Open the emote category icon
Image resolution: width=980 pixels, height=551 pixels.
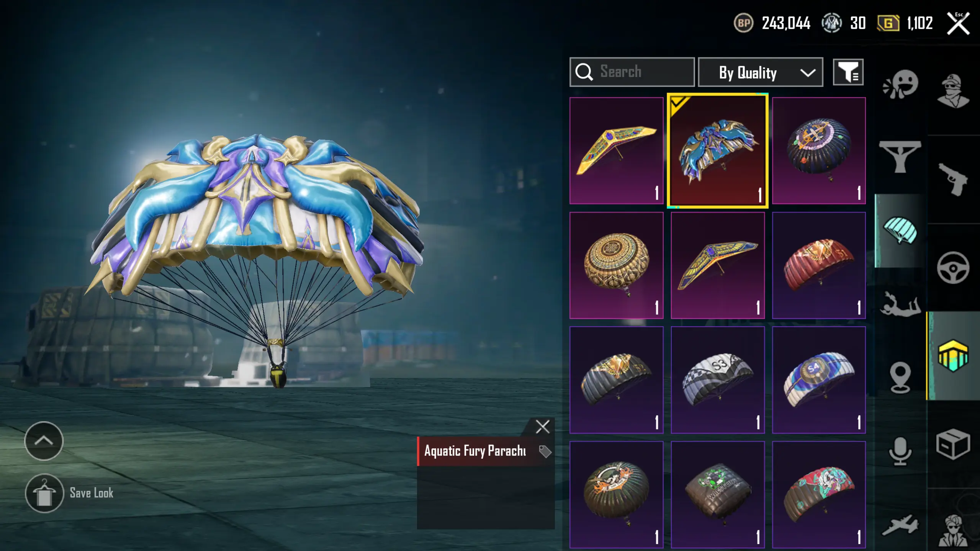click(x=900, y=84)
